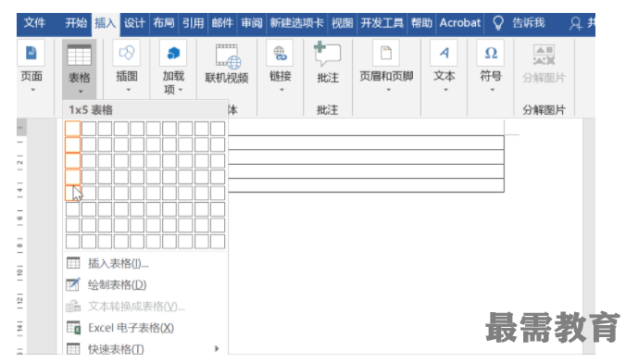Expand the 页眉和页脚 dropdown arrow
The image size is (626, 364).
pos(388,90)
